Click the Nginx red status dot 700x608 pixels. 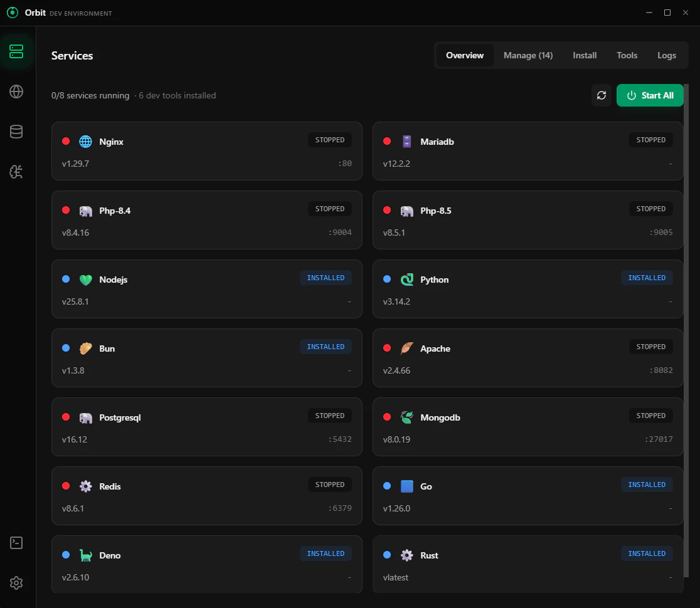[x=66, y=141]
